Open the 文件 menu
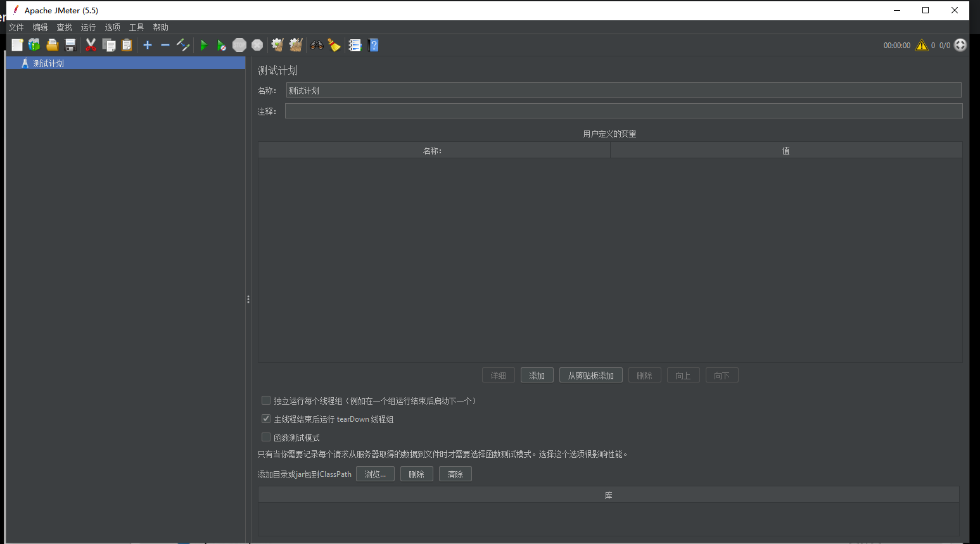This screenshot has height=544, width=980. click(x=16, y=27)
